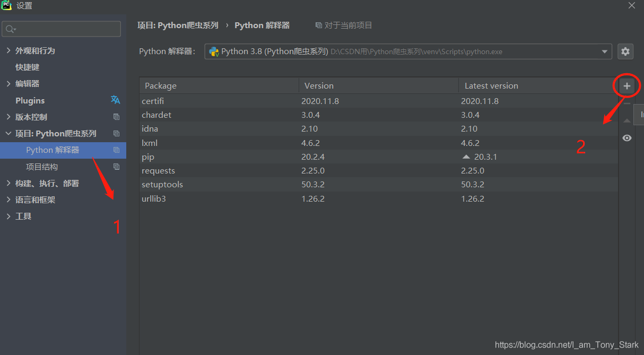The width and height of the screenshot is (644, 355).
Task: Click the PyCharm logo in the title bar
Action: coord(7,5)
